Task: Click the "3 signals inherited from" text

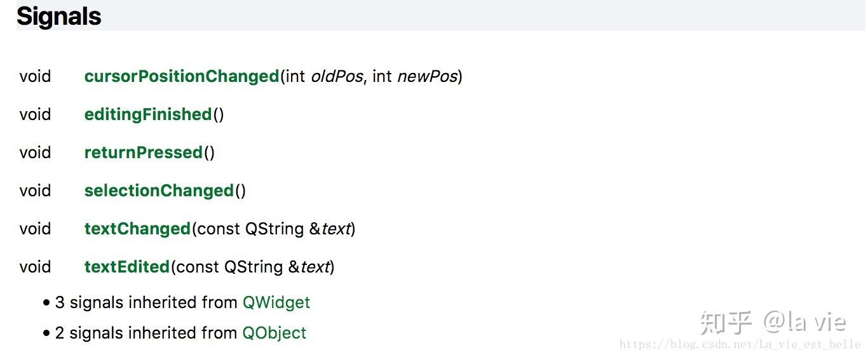Action: 146,302
